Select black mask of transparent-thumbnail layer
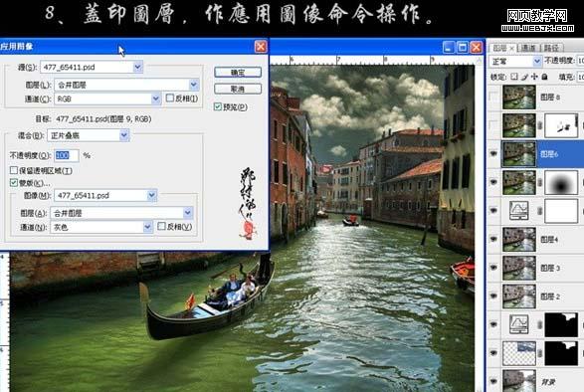The width and height of the screenshot is (584, 392). pyautogui.click(x=561, y=353)
